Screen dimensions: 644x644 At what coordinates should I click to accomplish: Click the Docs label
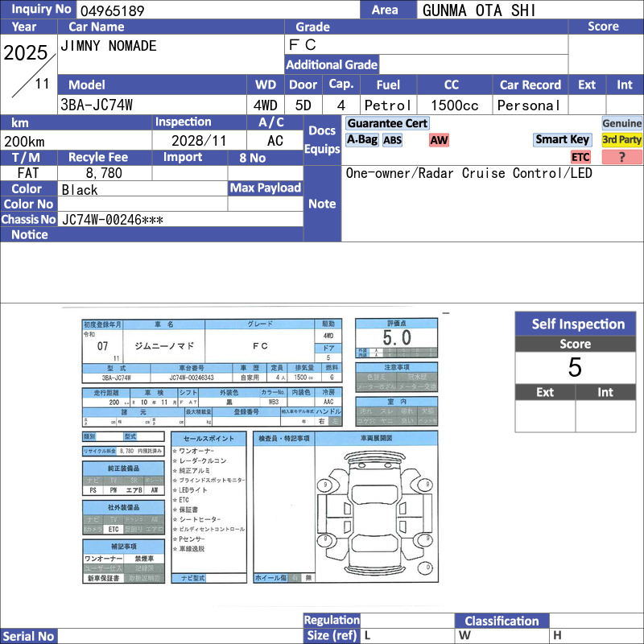click(322, 130)
